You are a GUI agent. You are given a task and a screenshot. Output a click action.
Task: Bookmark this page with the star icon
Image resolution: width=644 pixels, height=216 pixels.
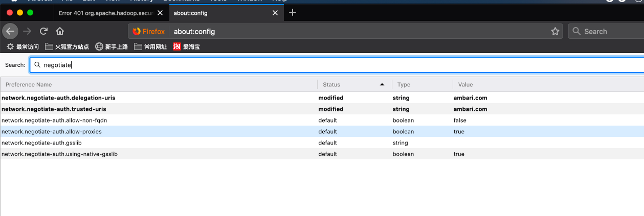pyautogui.click(x=555, y=32)
